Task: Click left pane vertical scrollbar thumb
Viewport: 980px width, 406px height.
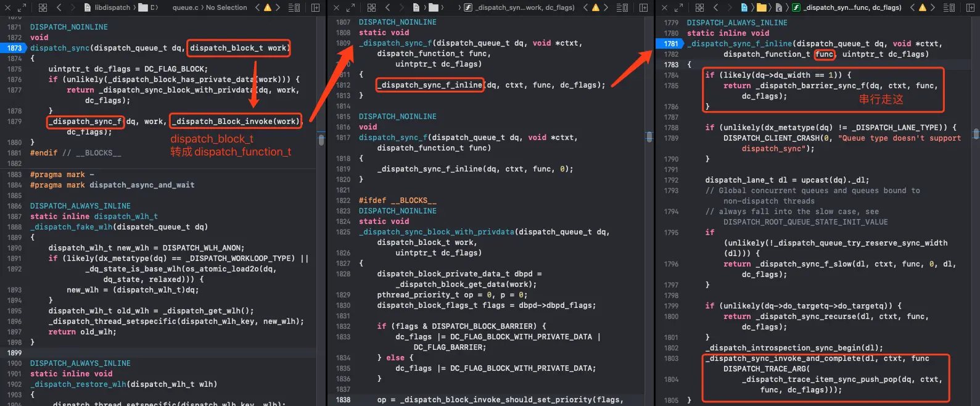Action: 321,139
